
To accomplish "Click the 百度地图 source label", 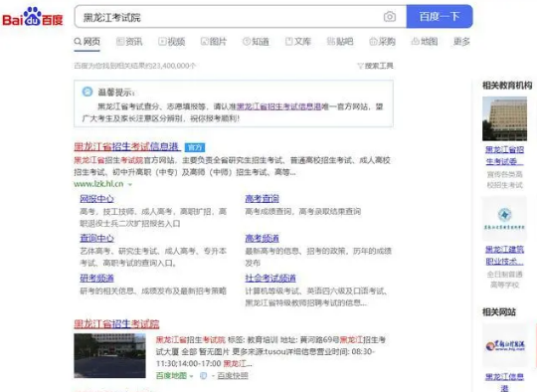I will pyautogui.click(x=171, y=376).
